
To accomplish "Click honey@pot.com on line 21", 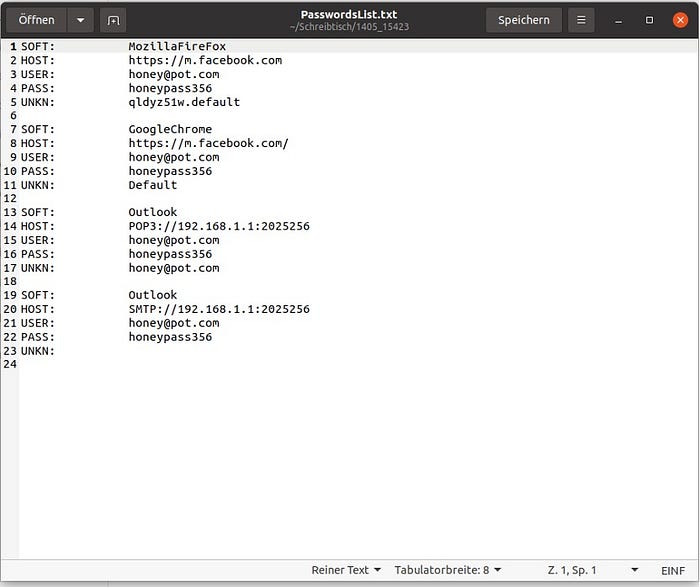I will point(174,323).
